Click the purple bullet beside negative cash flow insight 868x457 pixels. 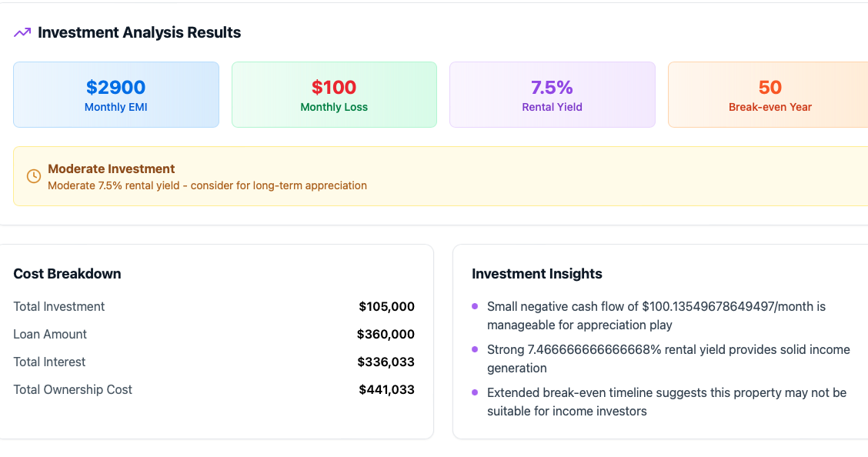[x=475, y=306]
